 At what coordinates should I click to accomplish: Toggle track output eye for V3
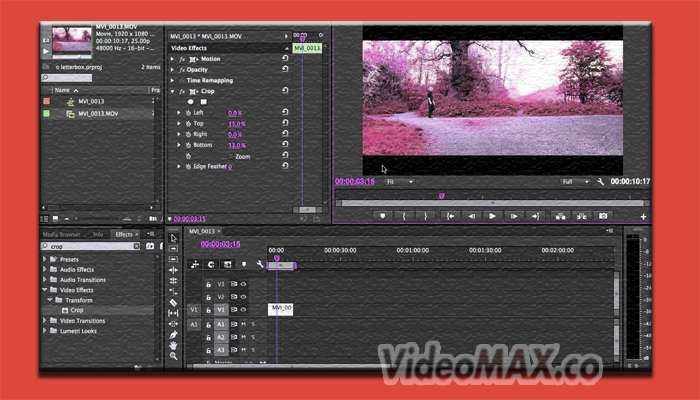(243, 284)
